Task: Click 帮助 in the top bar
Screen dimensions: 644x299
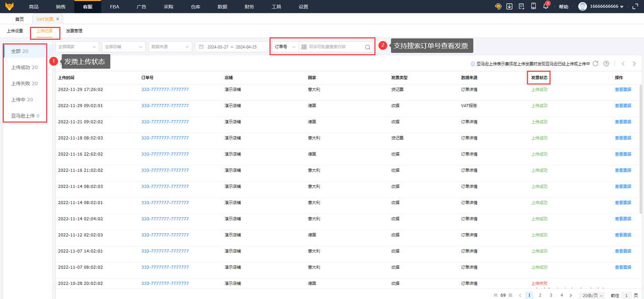Action: click(x=563, y=7)
